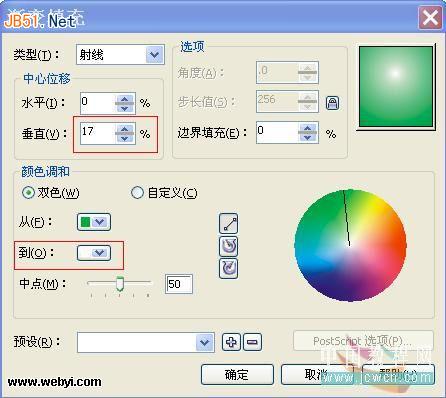Click the green gradient preview box
Image resolution: width=446 pixels, height=398 pixels.
pyautogui.click(x=396, y=87)
